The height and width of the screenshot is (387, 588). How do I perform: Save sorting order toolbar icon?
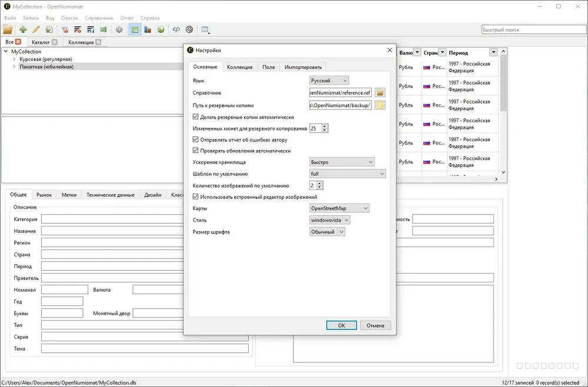(x=91, y=29)
